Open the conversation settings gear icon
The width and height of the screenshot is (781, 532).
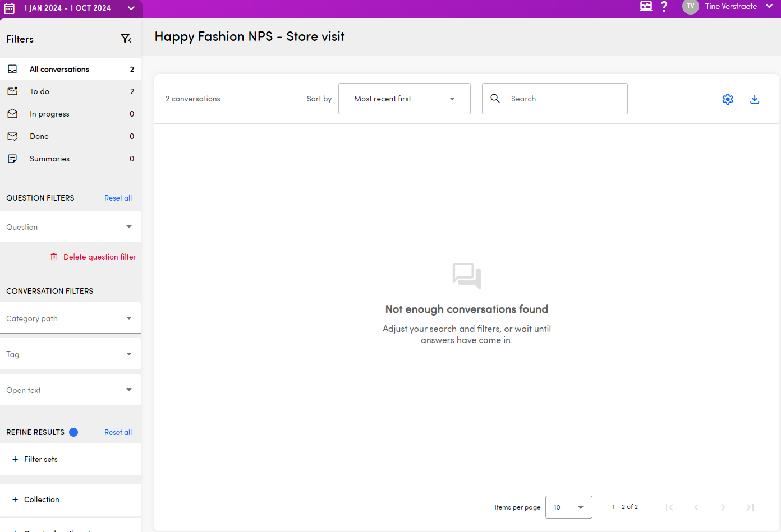pyautogui.click(x=728, y=99)
